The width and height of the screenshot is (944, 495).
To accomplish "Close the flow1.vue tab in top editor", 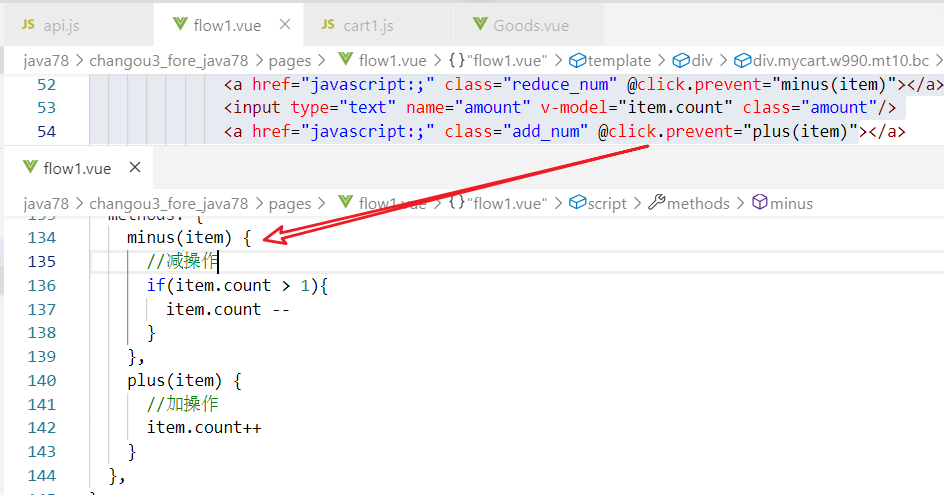I will (x=285, y=24).
